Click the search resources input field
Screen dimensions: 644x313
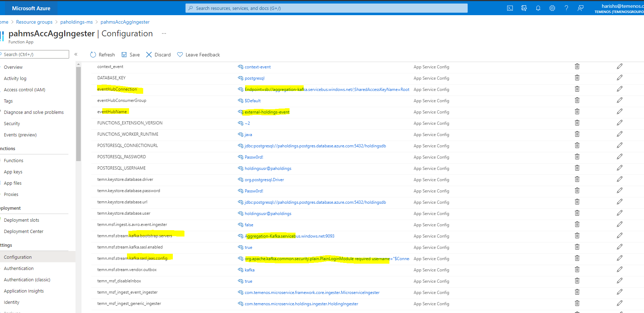[x=326, y=8]
